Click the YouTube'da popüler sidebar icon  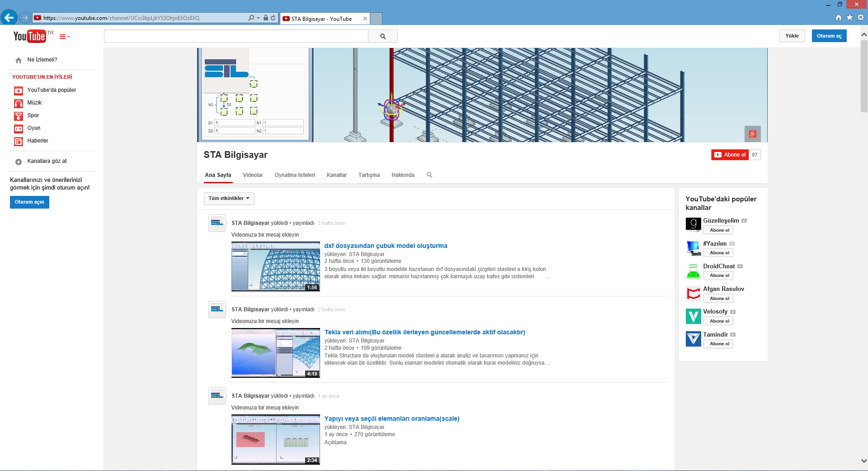pos(19,90)
